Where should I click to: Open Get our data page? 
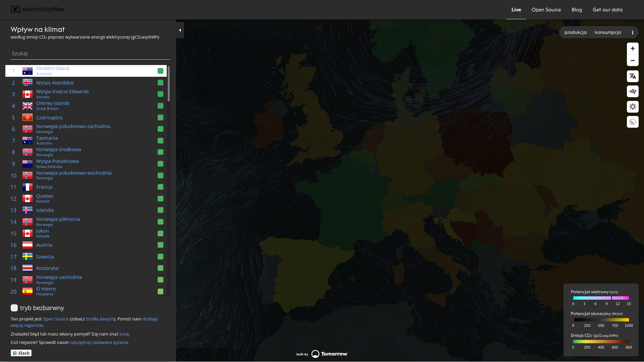pos(607,10)
